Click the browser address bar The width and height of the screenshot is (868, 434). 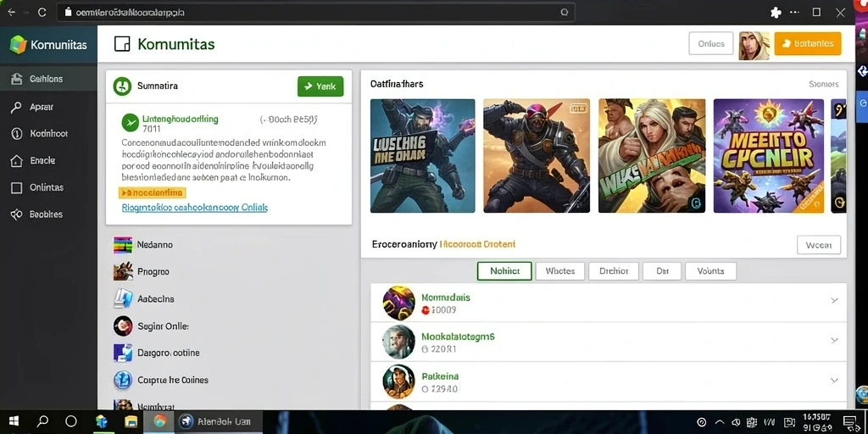[x=315, y=12]
